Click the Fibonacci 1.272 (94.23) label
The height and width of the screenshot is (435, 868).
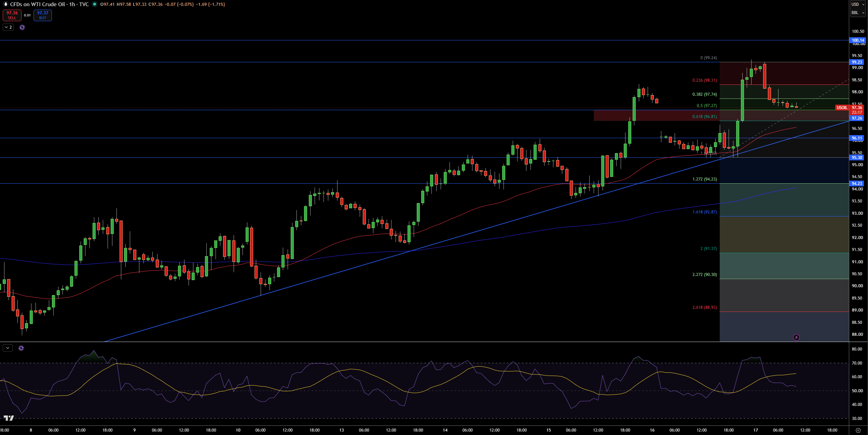click(x=704, y=179)
